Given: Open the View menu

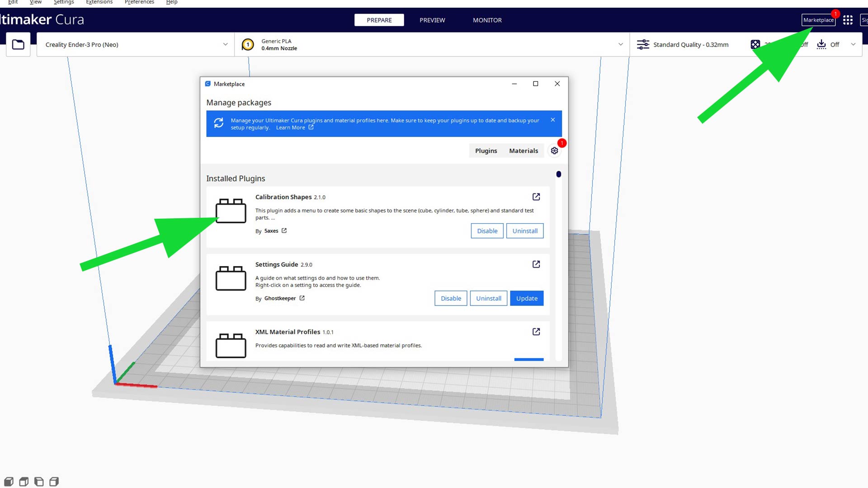Looking at the screenshot, I should pyautogui.click(x=35, y=2).
